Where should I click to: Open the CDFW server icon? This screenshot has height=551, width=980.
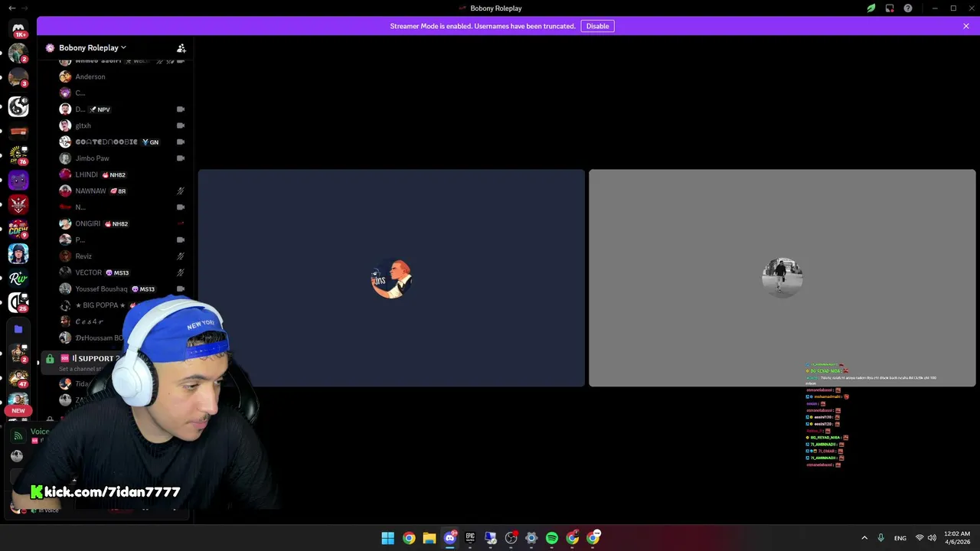18,229
